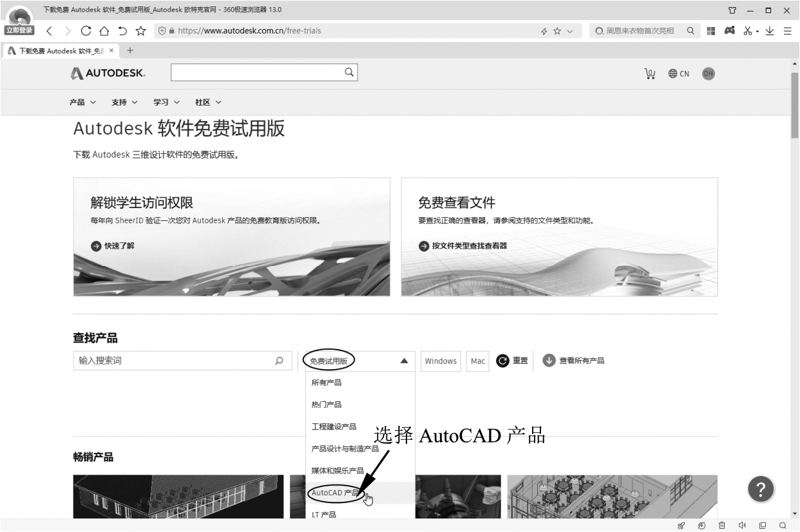Image resolution: width=800 pixels, height=532 pixels.
Task: Open the downloads arrow icon
Action: click(770, 30)
